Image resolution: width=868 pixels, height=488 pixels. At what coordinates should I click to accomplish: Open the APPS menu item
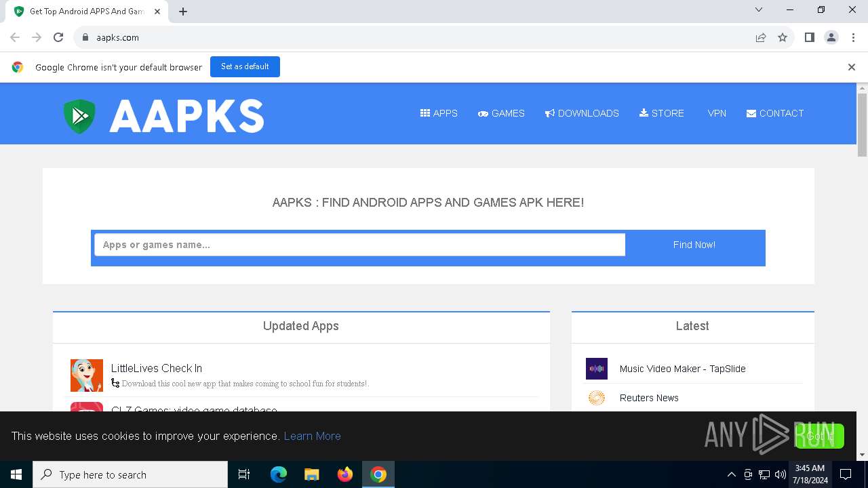pos(439,113)
